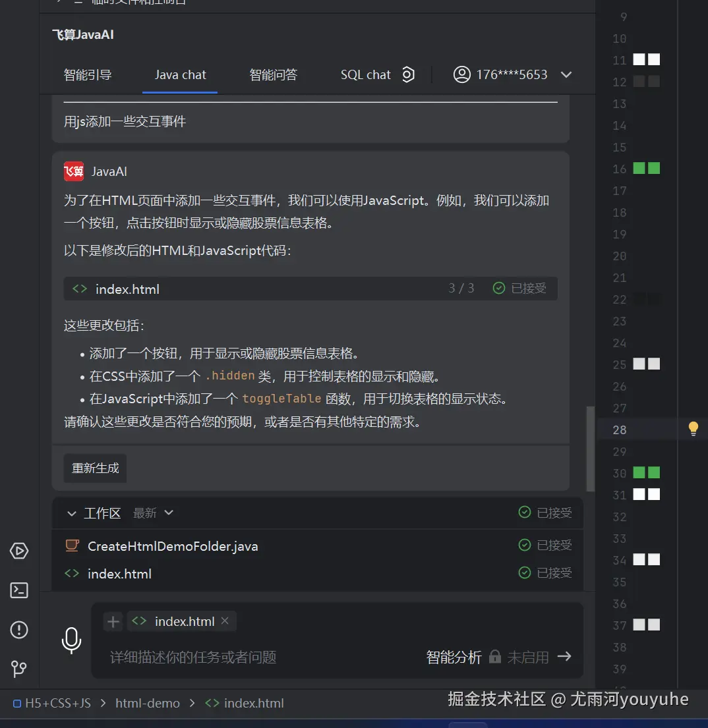This screenshot has width=708, height=728.
Task: Select index.html in the breadcrumb bar
Action: (x=253, y=703)
